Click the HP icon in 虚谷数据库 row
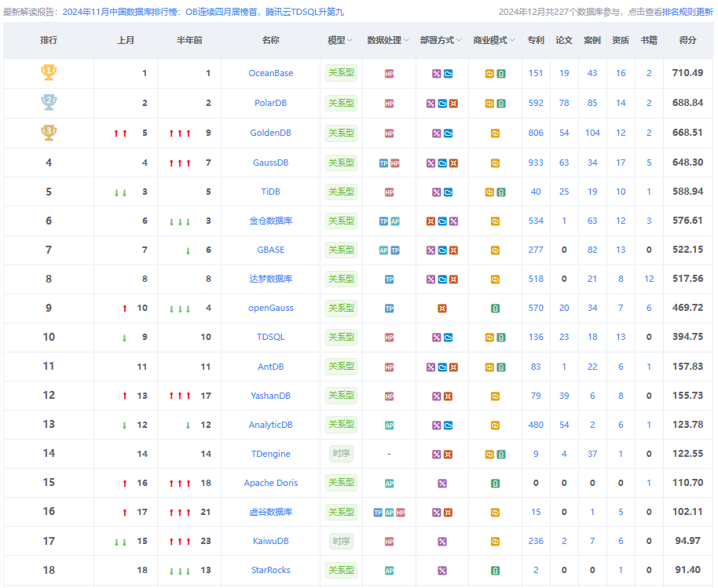Screen dimensions: 718x588 click(x=401, y=513)
